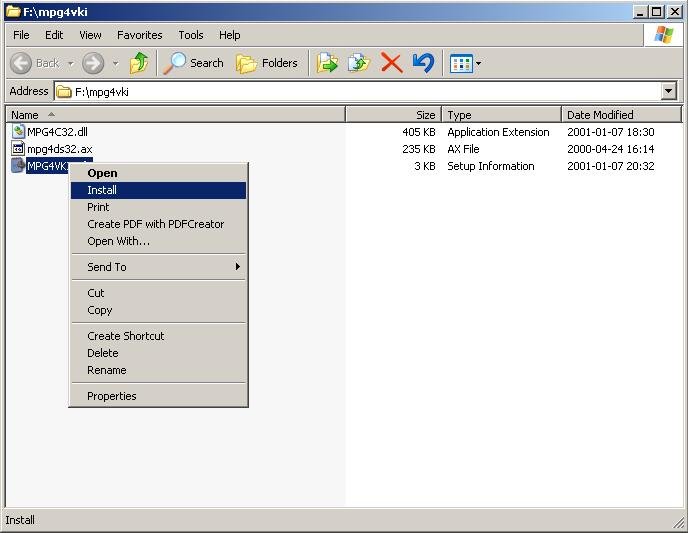The height and width of the screenshot is (533, 688).
Task: Choose Create Shortcut in context menu
Action: pyautogui.click(x=158, y=336)
